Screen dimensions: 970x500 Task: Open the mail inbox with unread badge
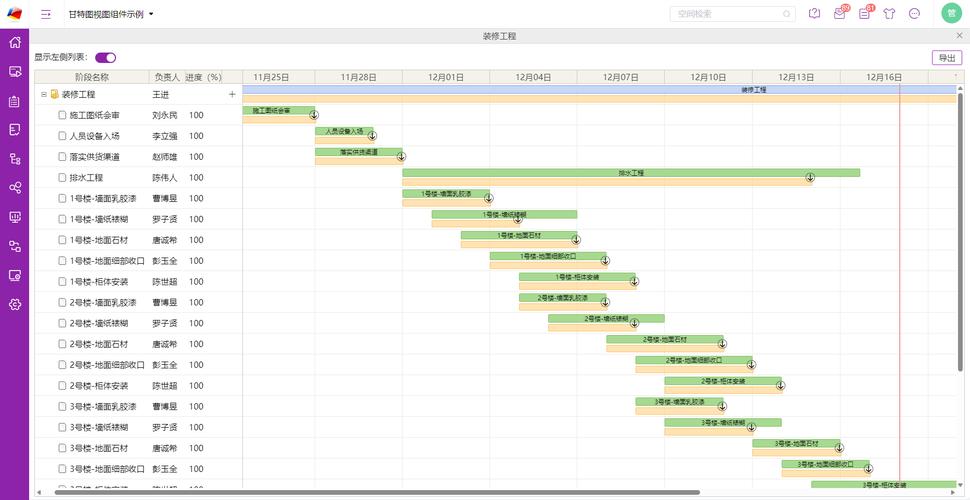(840, 14)
